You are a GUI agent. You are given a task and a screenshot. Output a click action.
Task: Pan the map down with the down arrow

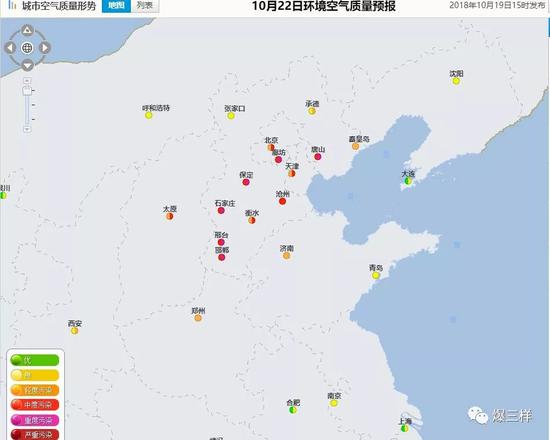tap(27, 65)
